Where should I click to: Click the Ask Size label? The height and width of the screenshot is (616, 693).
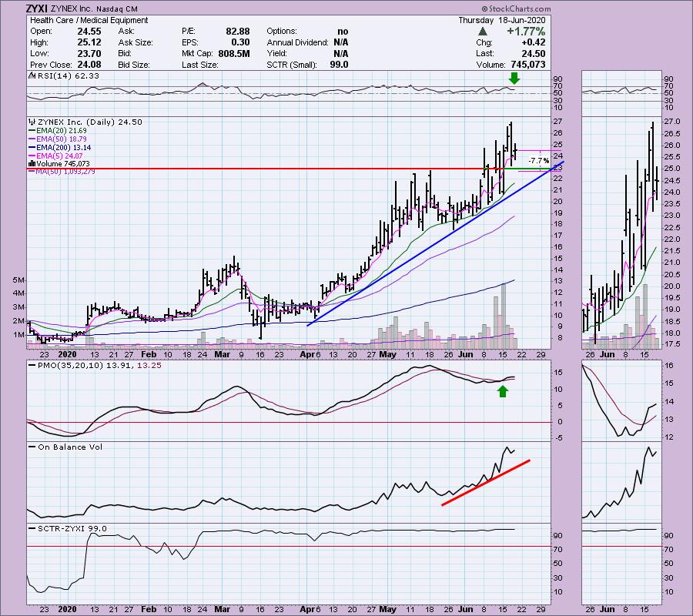[136, 42]
